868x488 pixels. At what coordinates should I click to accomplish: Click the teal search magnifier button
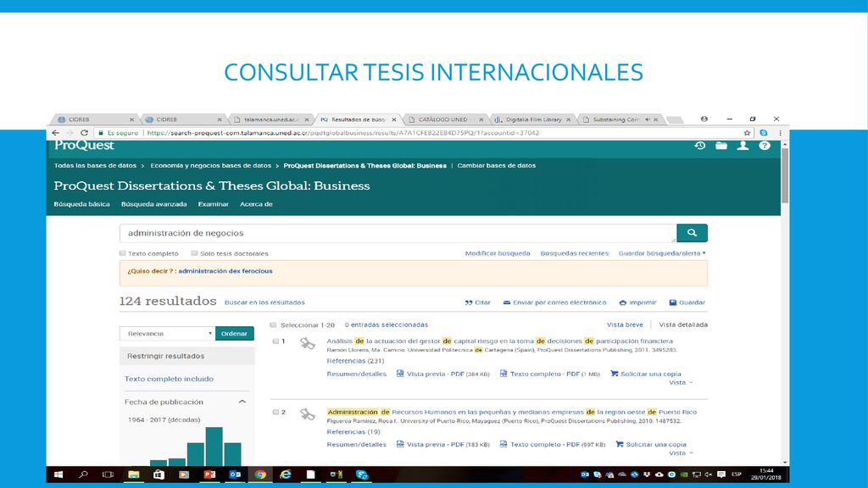click(x=692, y=233)
